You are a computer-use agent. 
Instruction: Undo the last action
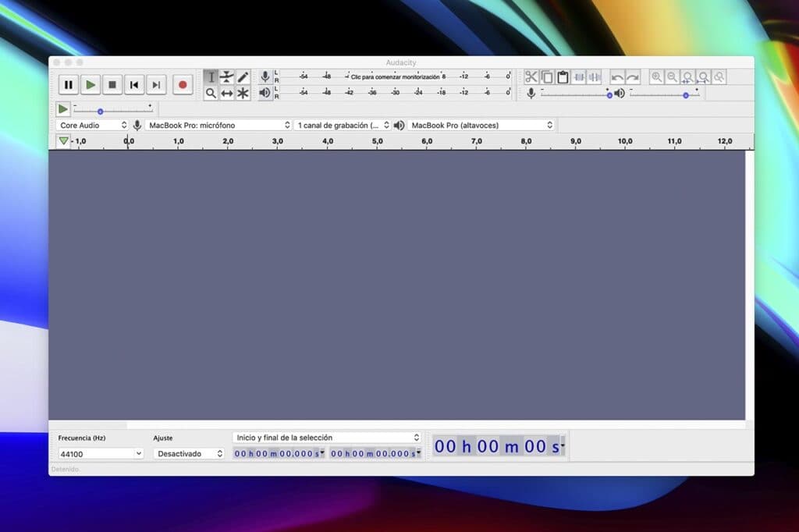click(617, 77)
